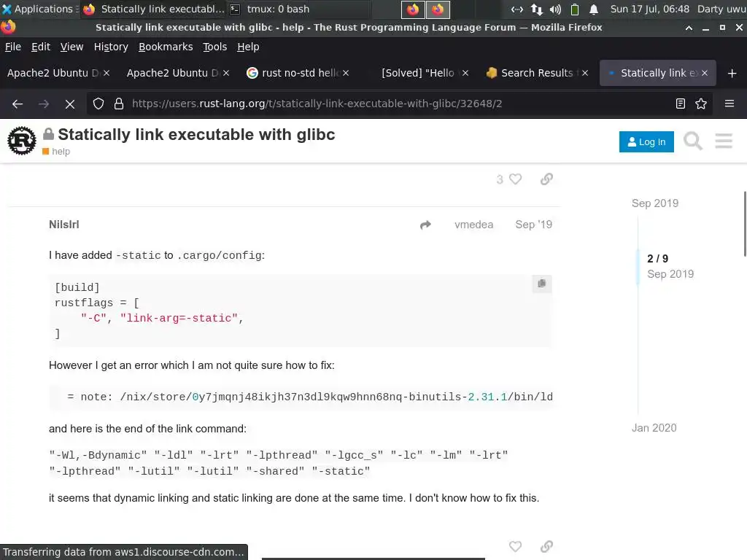Copy the code block with clipboard icon

point(541,284)
